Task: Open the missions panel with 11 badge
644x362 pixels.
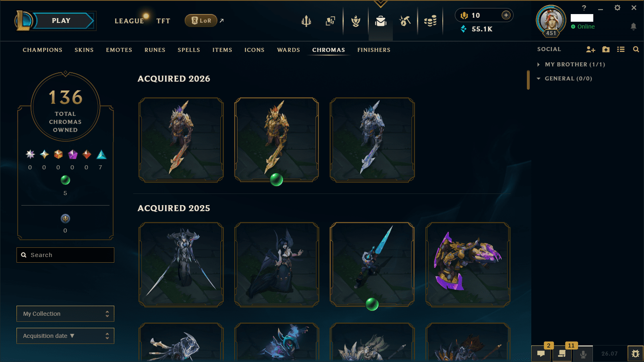Action: pos(562,354)
